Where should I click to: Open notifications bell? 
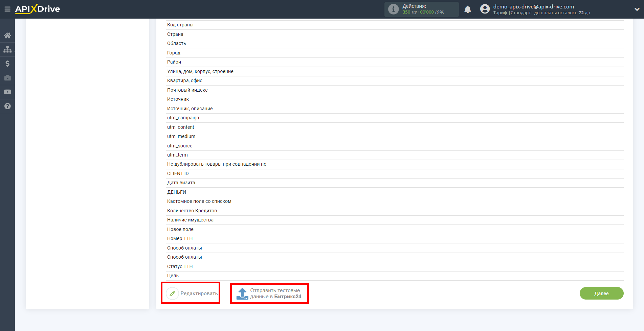click(x=468, y=9)
